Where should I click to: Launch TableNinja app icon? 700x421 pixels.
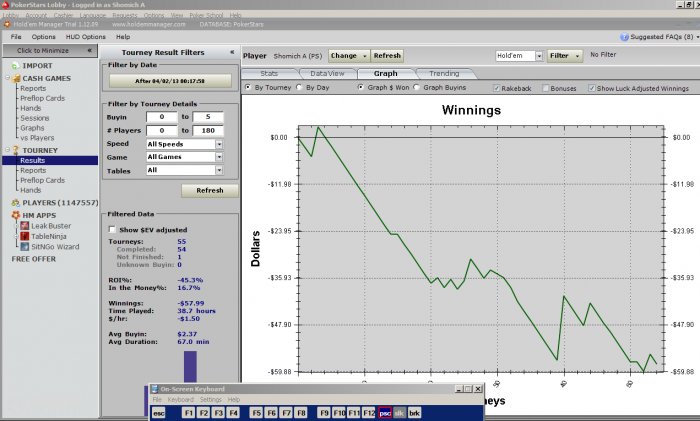point(23,236)
